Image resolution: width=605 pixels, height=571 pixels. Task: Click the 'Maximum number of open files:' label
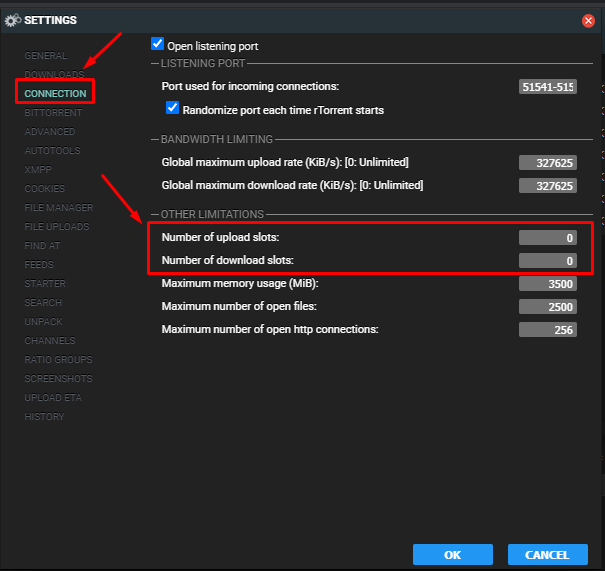239,306
